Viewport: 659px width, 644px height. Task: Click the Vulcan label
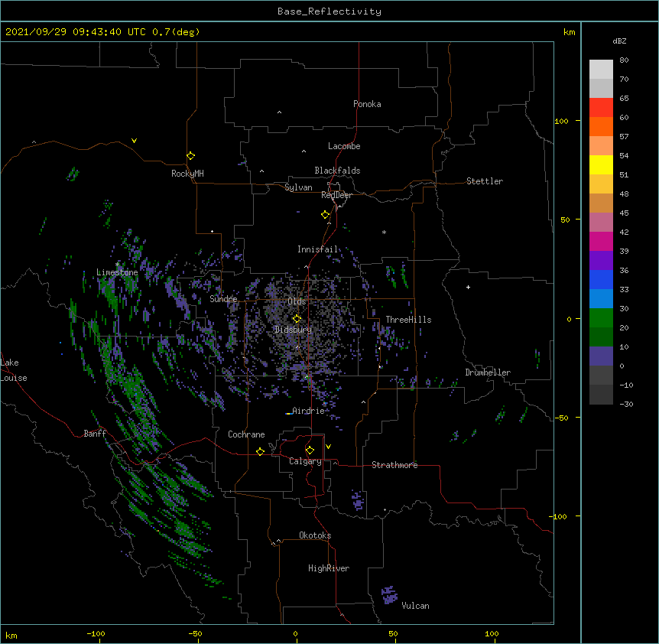tap(415, 606)
